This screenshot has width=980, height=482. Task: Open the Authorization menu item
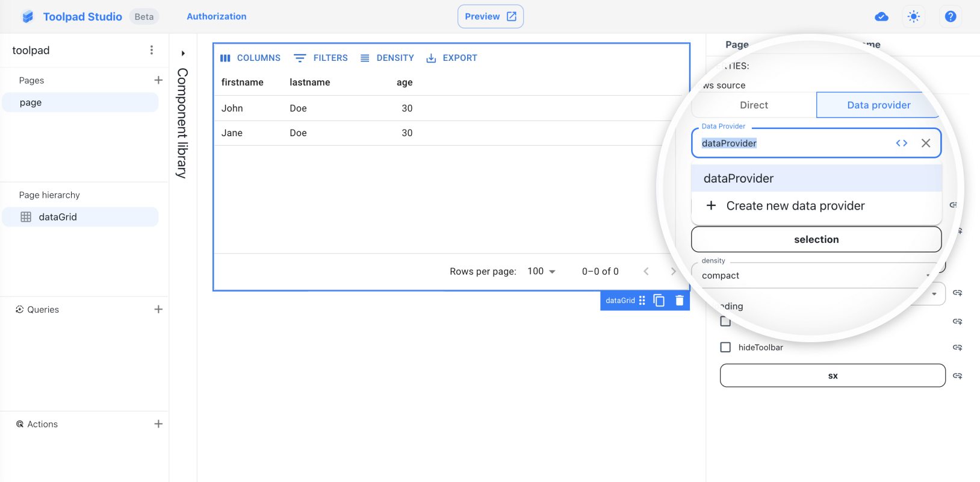pyautogui.click(x=216, y=17)
